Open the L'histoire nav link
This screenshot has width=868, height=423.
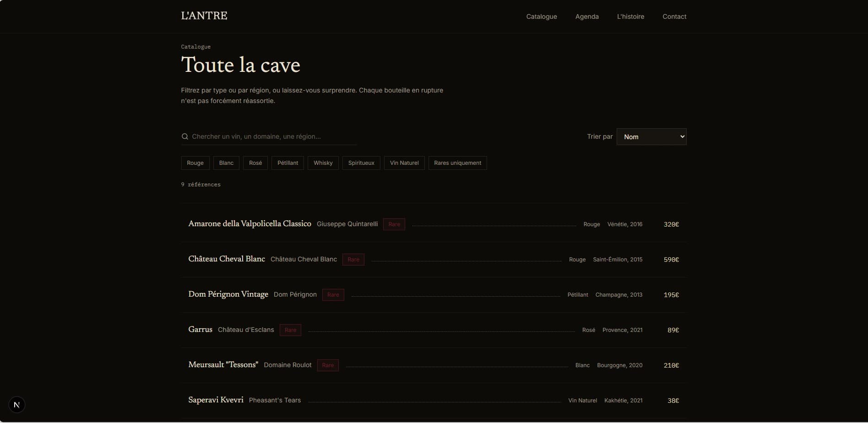[630, 16]
